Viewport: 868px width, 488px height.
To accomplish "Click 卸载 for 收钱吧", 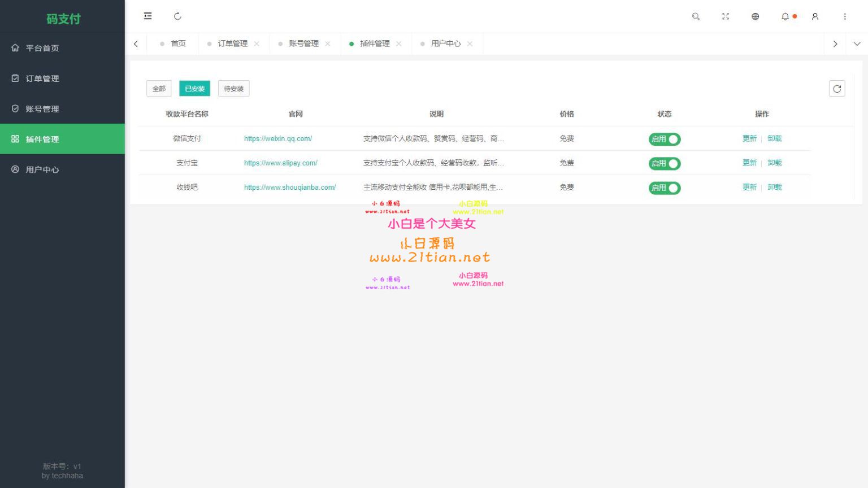I will tap(775, 187).
